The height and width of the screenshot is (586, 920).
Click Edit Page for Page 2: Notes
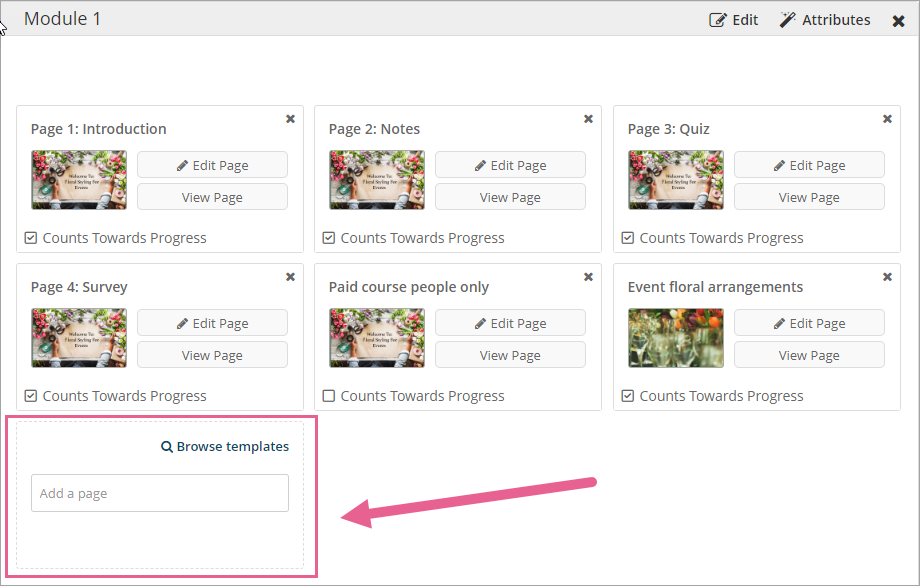point(510,165)
